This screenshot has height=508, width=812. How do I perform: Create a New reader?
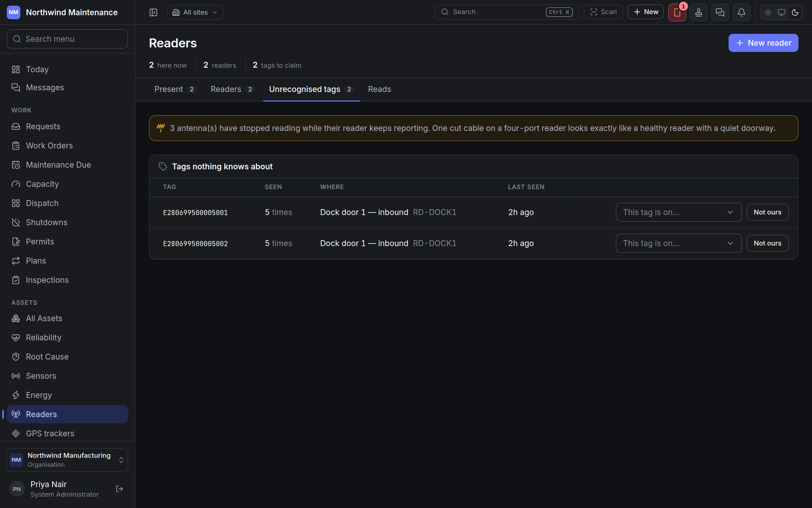coord(763,43)
